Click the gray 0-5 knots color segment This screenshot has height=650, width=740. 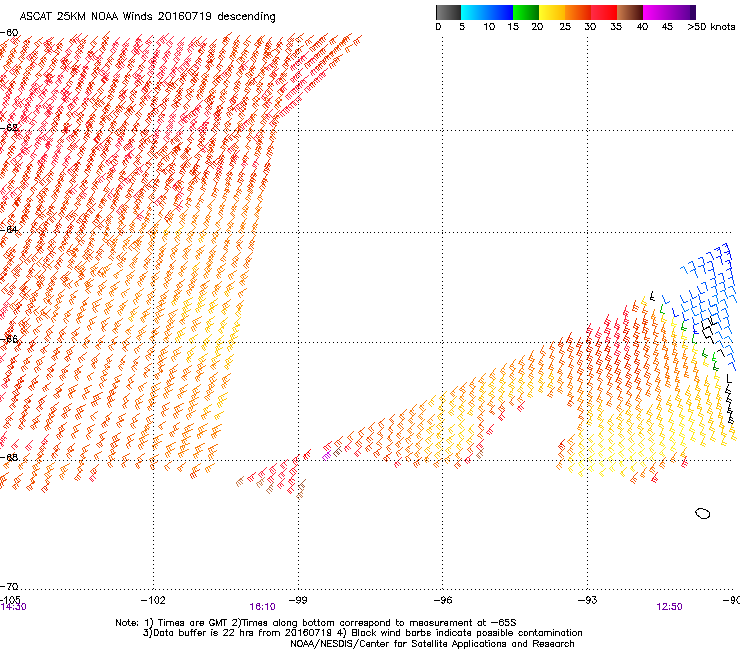click(448, 12)
